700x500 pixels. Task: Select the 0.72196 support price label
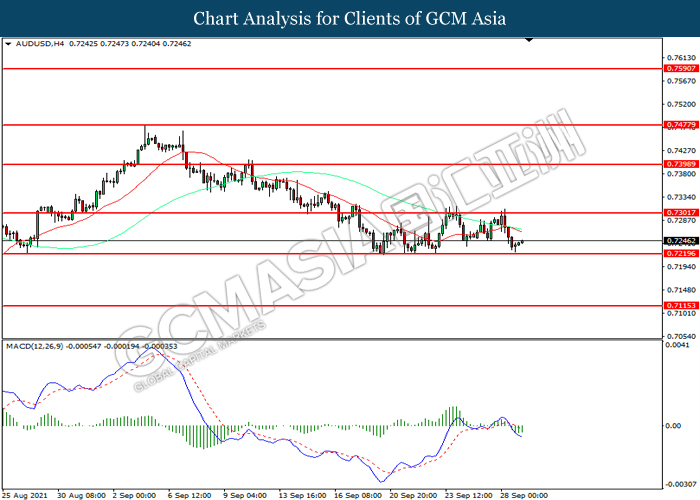click(681, 253)
